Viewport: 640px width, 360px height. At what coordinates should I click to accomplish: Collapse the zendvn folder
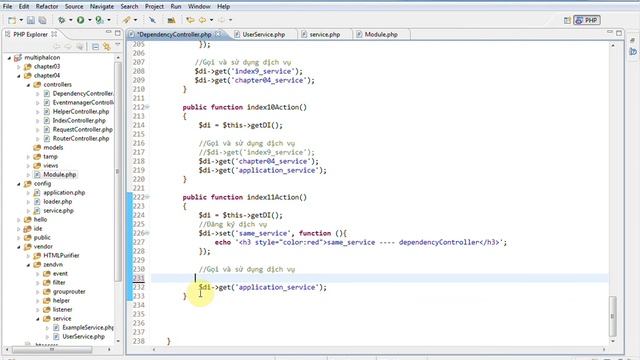[28, 265]
